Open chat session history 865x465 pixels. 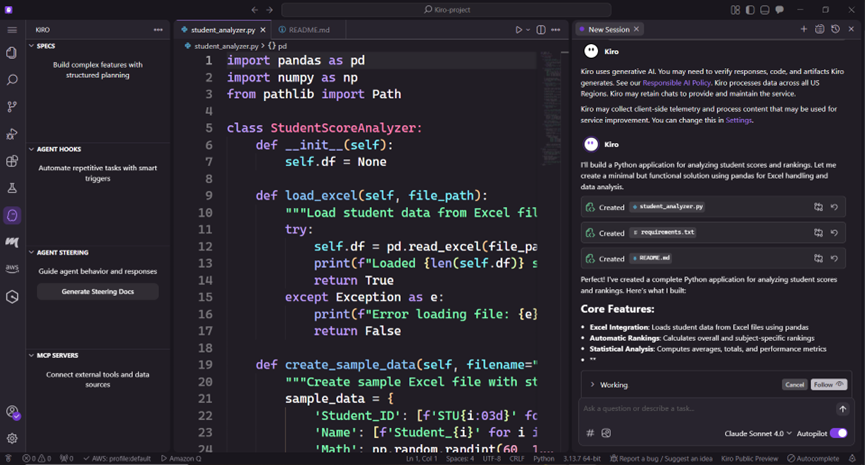click(836, 29)
